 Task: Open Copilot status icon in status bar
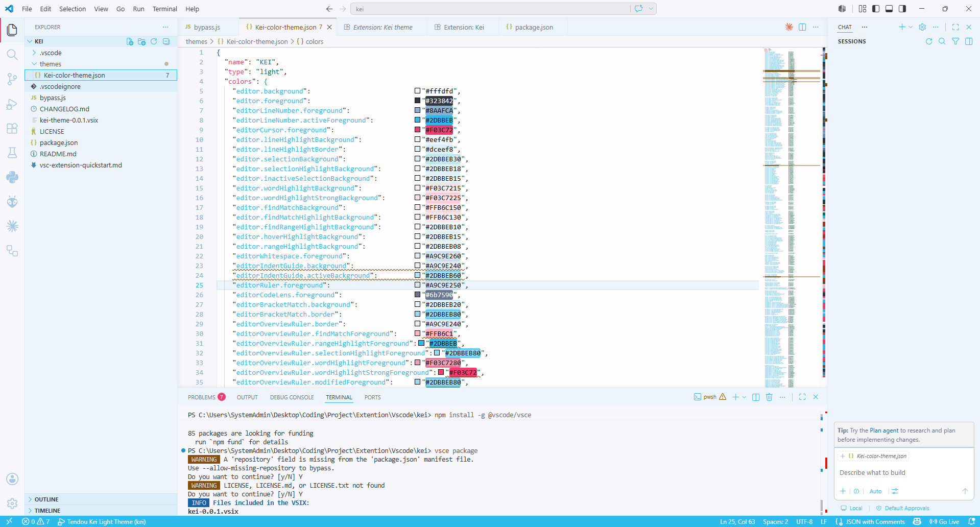(917, 521)
